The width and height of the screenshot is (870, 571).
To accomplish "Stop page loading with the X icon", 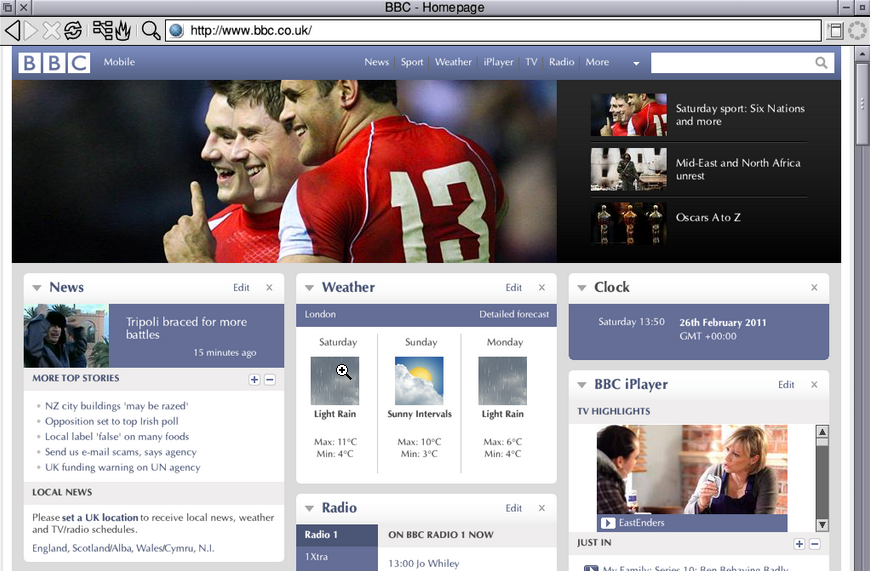I will (52, 30).
